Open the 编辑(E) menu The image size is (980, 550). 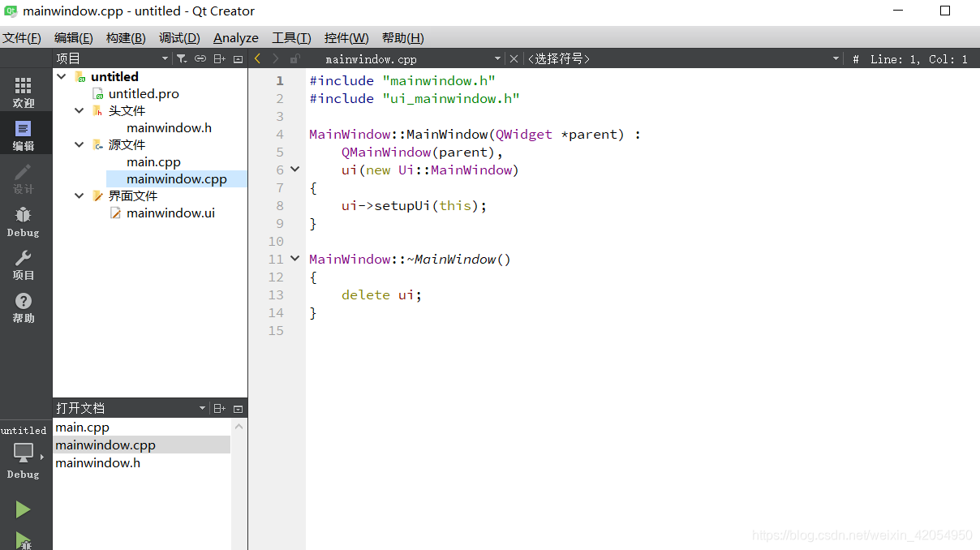(73, 38)
